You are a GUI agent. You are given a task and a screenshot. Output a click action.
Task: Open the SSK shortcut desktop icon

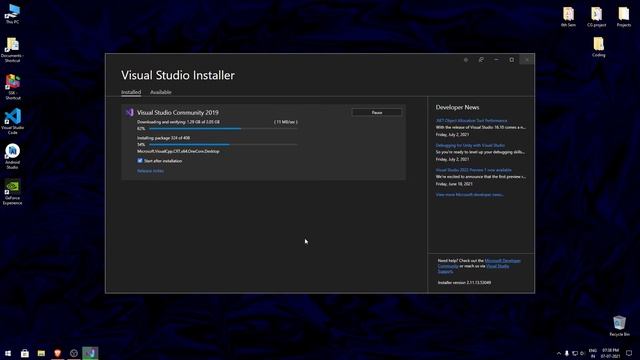[x=13, y=87]
